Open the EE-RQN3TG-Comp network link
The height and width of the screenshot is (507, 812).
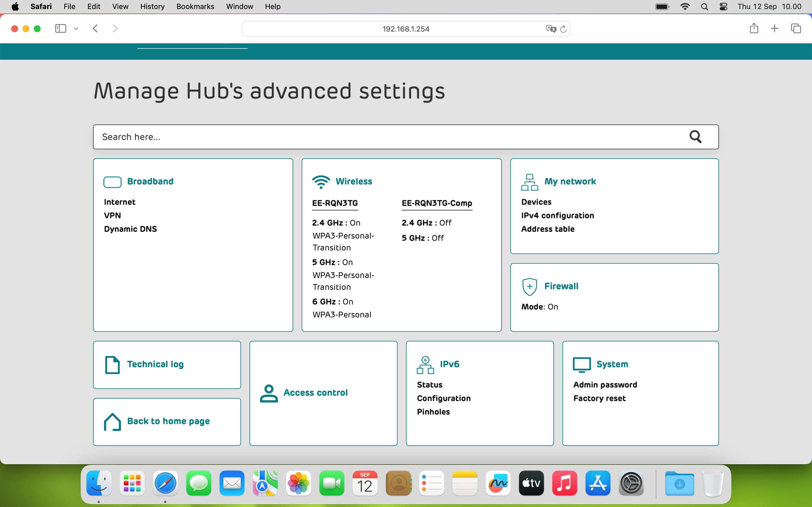click(x=436, y=203)
